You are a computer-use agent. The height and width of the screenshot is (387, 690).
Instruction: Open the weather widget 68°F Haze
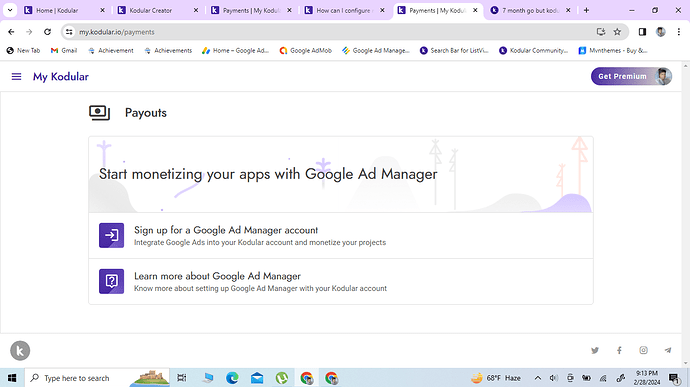point(496,378)
